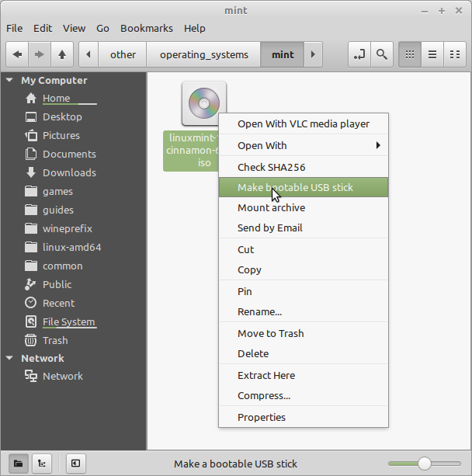Select the linuxmint ISO disc thumbnail

(204, 103)
